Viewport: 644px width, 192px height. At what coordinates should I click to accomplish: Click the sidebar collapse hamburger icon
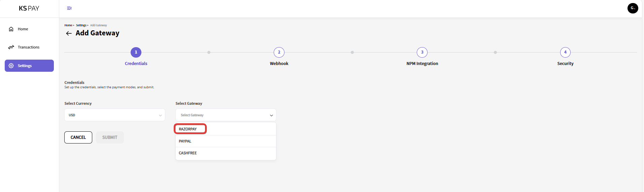pos(69,8)
